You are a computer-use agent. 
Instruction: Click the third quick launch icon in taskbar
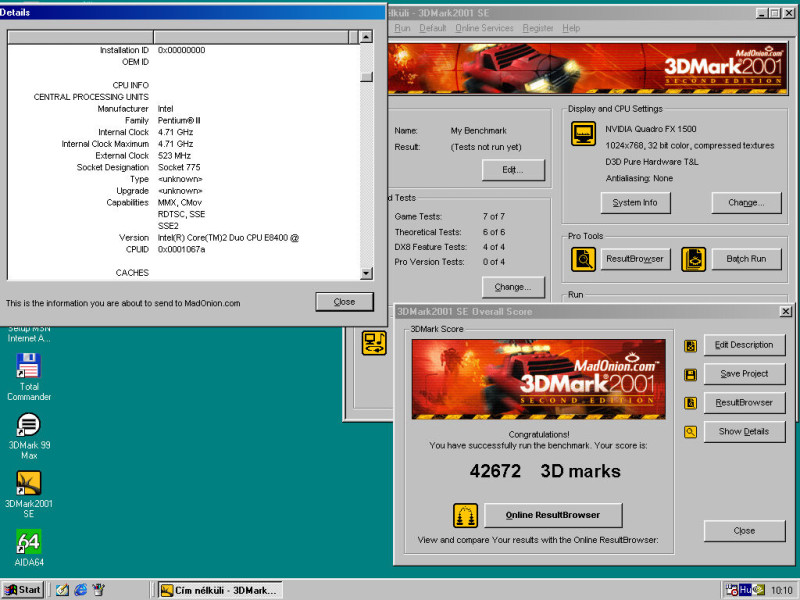pyautogui.click(x=98, y=590)
